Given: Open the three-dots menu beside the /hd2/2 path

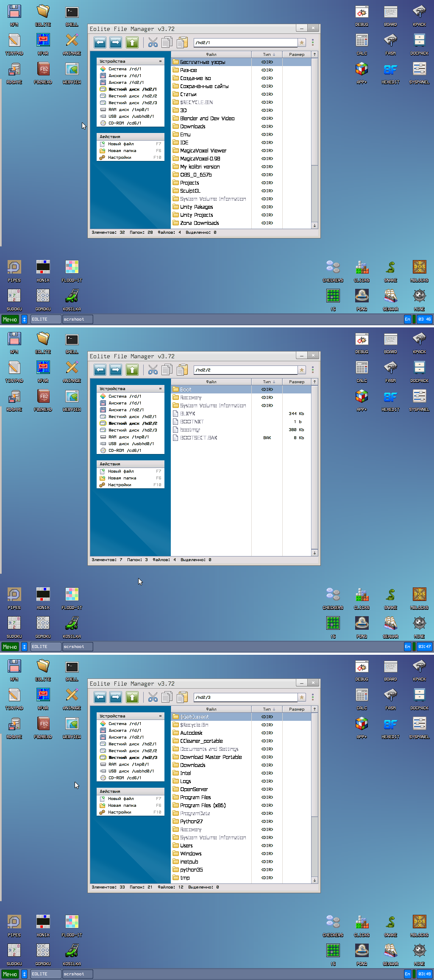Looking at the screenshot, I should click(x=313, y=370).
